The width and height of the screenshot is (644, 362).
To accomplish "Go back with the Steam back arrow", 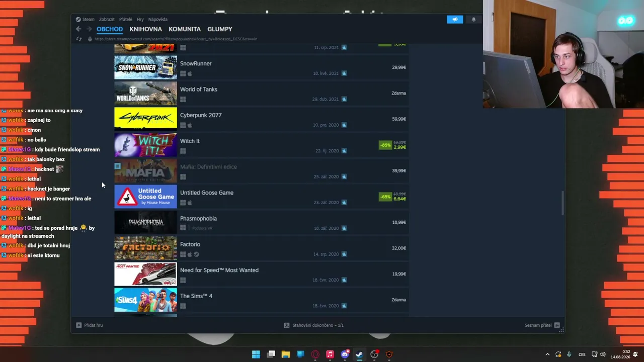I will 78,29.
